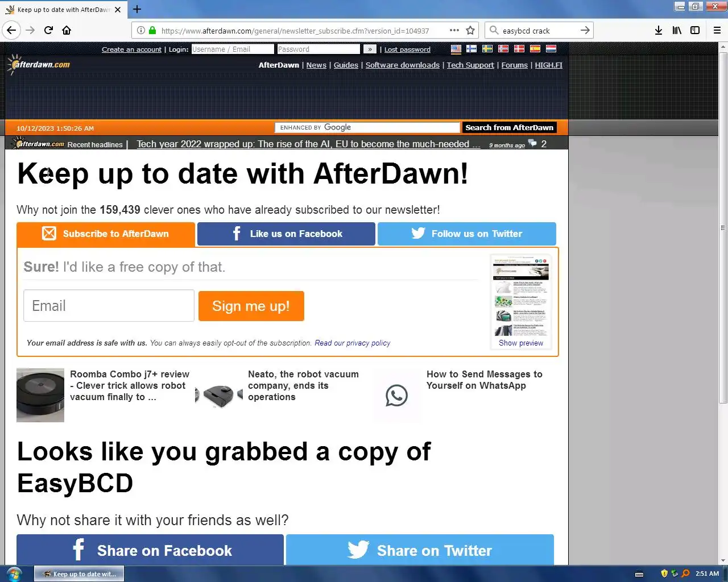Click the WhatsApp logo thumbnail
The height and width of the screenshot is (582, 728).
point(396,395)
